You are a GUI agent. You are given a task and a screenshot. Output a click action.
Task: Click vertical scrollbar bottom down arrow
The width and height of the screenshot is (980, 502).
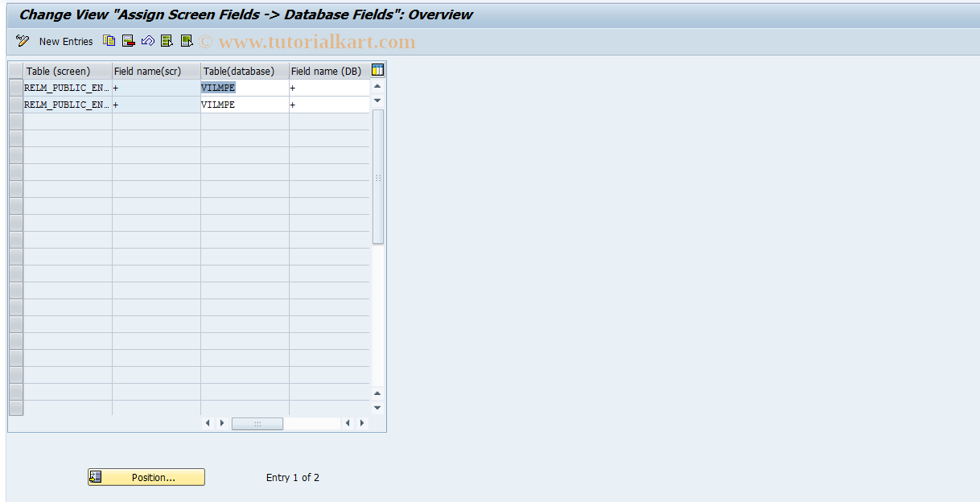[378, 408]
